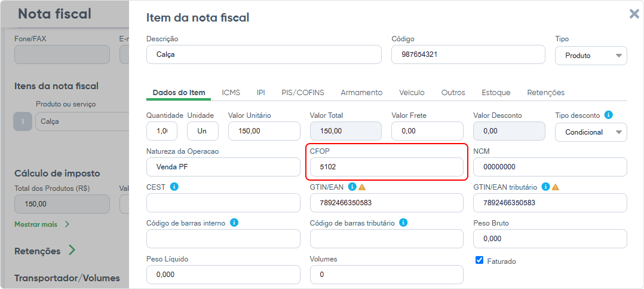Screen dimensions: 644x289
Task: Click background Produto ou serviço field Calça
Action: [x=82, y=121]
